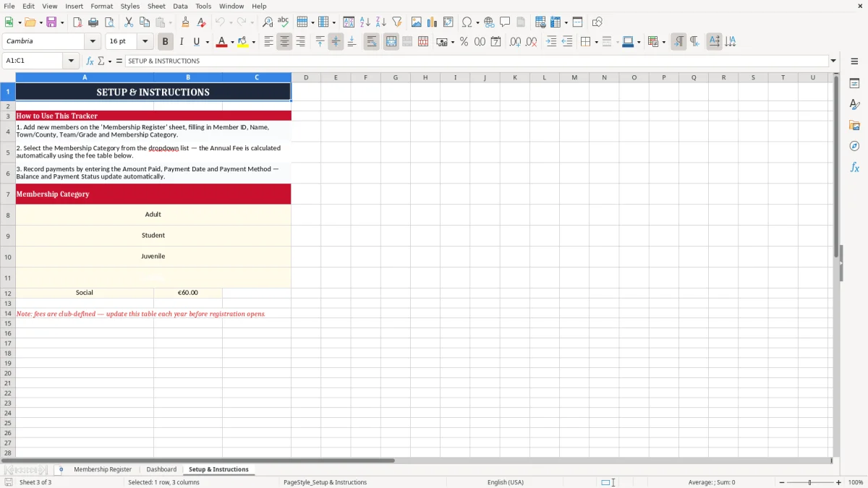Open the Borders dropdown arrow
868x488 pixels.
pos(597,42)
